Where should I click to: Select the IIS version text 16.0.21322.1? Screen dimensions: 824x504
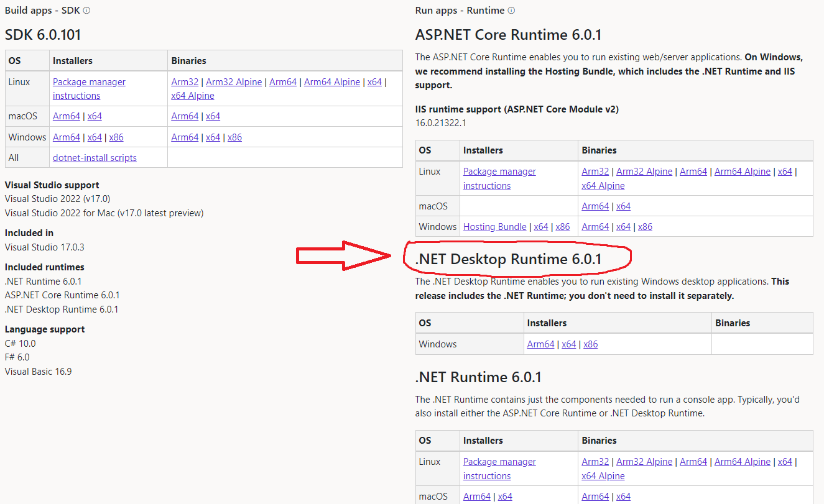click(441, 123)
